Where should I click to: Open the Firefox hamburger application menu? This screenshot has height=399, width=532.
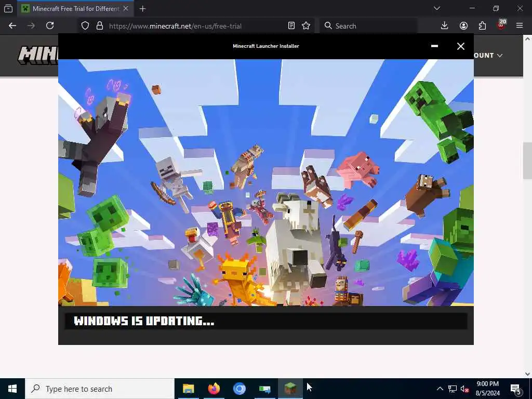point(520,26)
